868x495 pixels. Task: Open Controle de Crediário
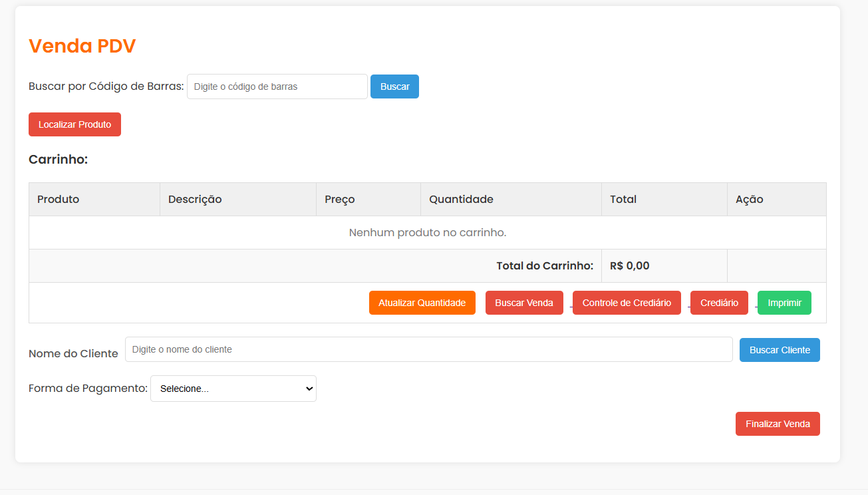(x=627, y=303)
